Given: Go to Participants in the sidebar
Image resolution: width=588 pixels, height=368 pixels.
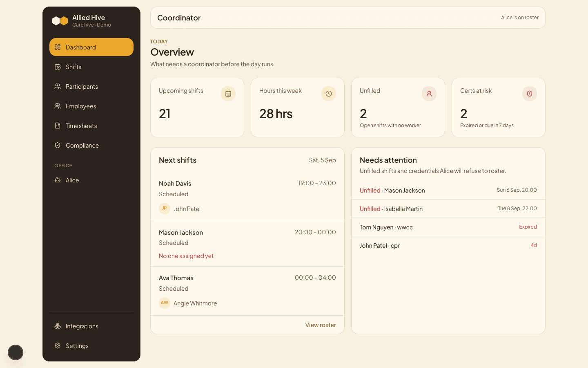Looking at the screenshot, I should click(x=91, y=86).
